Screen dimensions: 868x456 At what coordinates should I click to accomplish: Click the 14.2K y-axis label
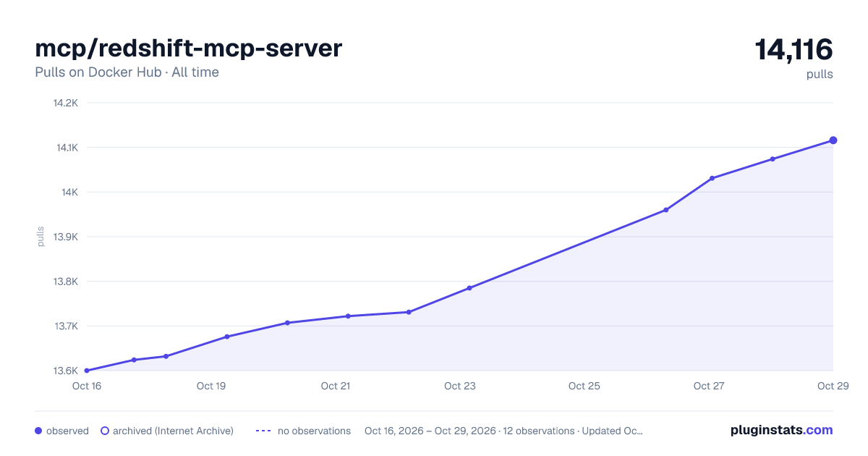click(65, 103)
